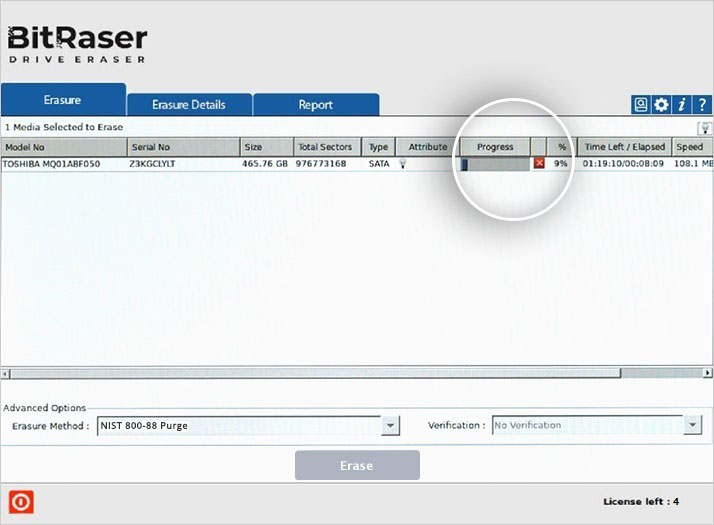Open the Report tab
The image size is (714, 525).
(316, 105)
